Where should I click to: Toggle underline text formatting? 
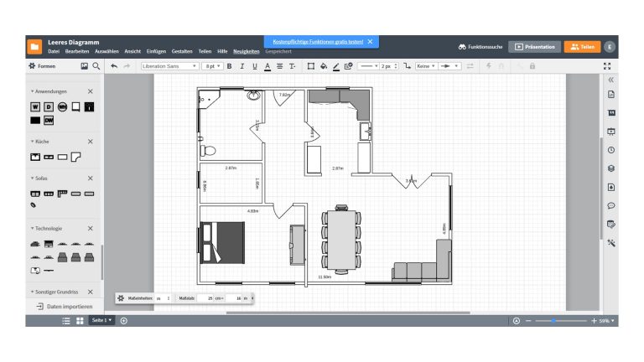click(255, 65)
